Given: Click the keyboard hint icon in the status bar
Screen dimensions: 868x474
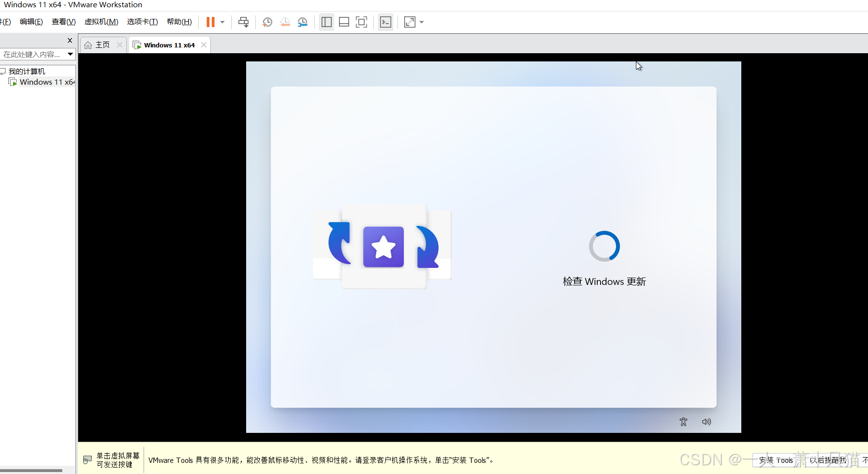Looking at the screenshot, I should click(88, 459).
